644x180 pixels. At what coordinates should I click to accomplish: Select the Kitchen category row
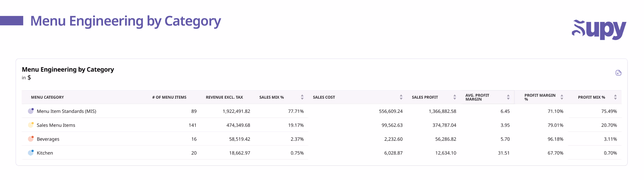pos(45,153)
